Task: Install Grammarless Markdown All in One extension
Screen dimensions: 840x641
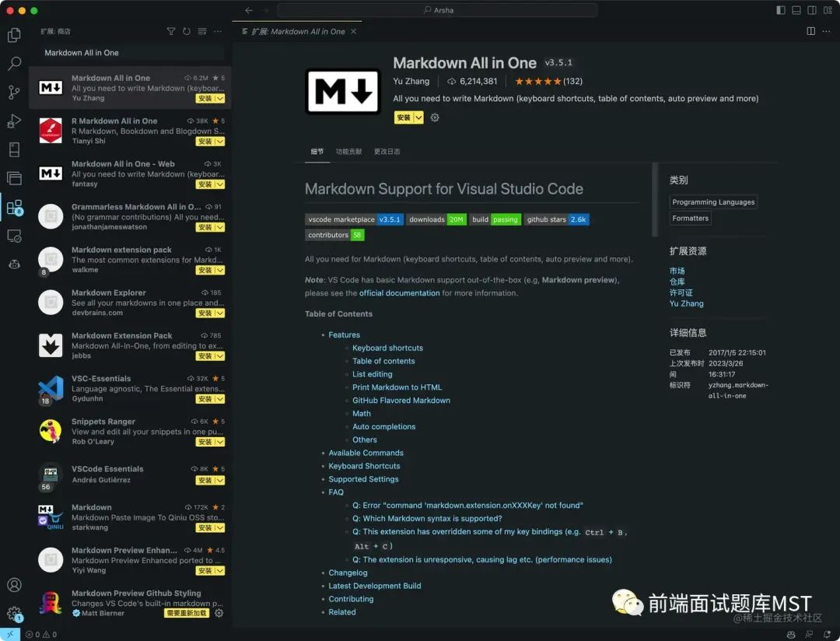Action: 205,227
